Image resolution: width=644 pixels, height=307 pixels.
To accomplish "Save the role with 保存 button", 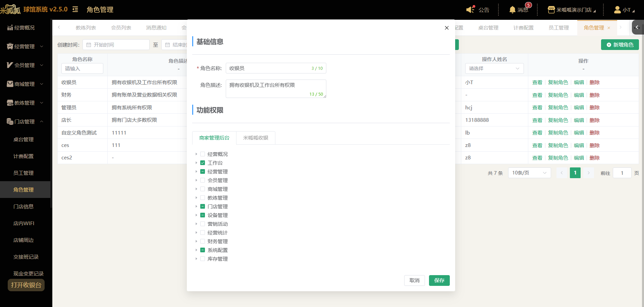I will 439,280.
